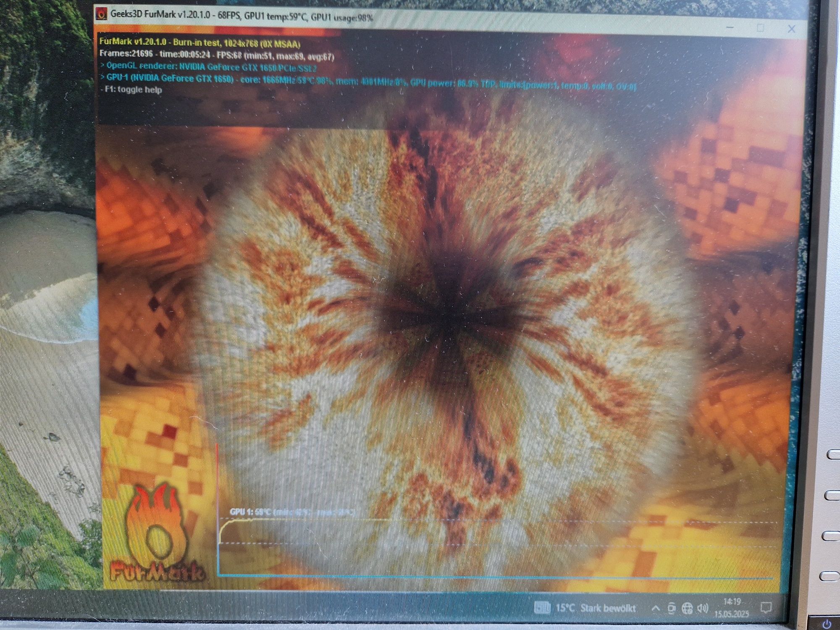Click the device tray icon beside the chevron
The image size is (840, 630).
point(672,608)
